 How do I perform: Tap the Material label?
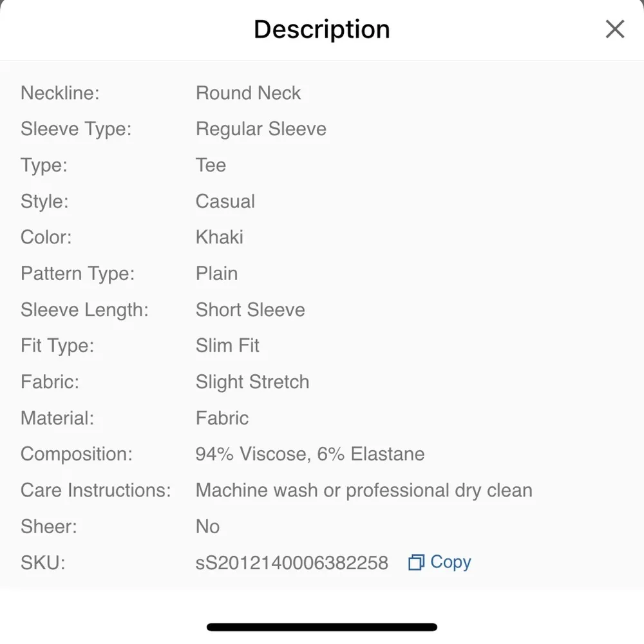[57, 418]
